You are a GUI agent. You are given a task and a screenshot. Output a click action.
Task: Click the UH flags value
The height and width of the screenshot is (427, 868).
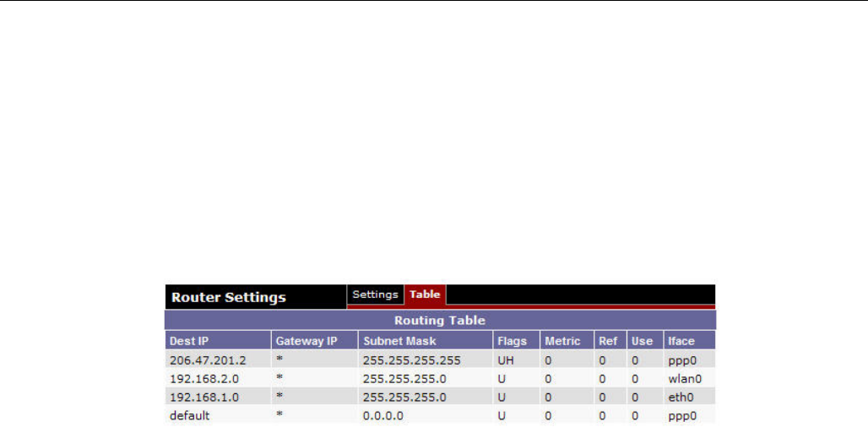point(506,360)
